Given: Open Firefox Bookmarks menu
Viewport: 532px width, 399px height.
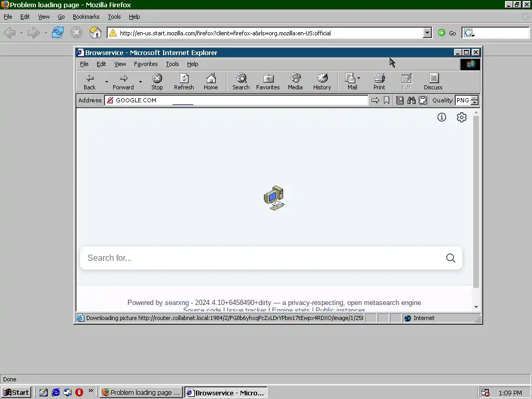Looking at the screenshot, I should coord(86,17).
